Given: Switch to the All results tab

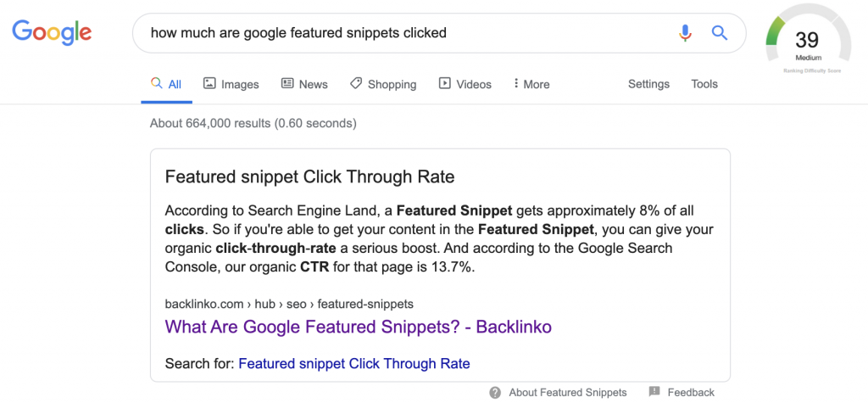Looking at the screenshot, I should point(166,84).
